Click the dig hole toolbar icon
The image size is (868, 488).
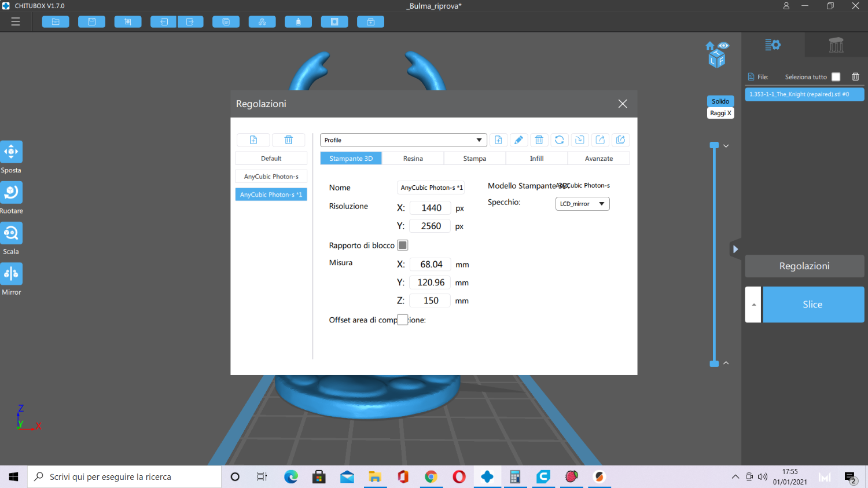[334, 22]
